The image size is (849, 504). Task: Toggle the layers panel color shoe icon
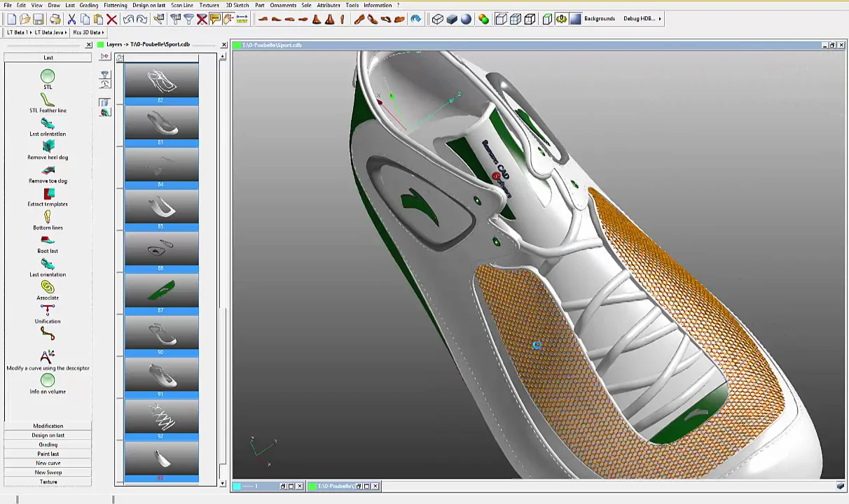[x=104, y=111]
